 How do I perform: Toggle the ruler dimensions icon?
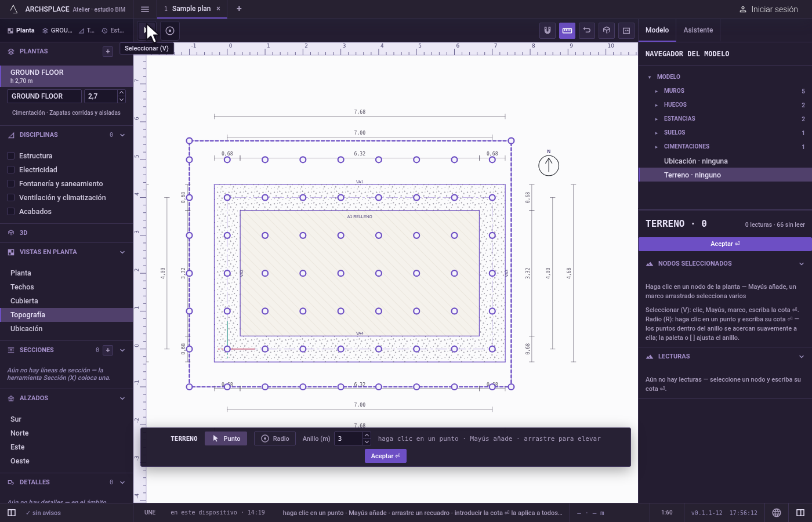[567, 31]
